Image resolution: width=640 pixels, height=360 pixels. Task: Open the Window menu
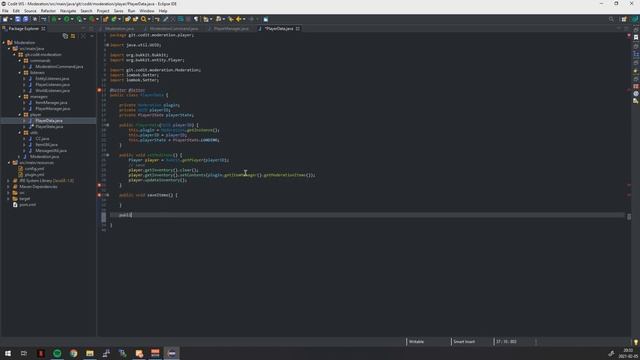click(x=147, y=11)
